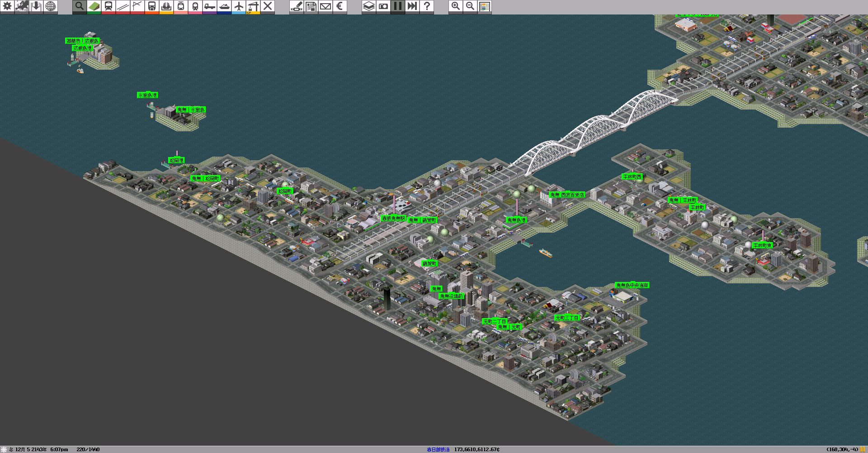Open the colored table list icon
This screenshot has width=868, height=453.
tap(485, 7)
